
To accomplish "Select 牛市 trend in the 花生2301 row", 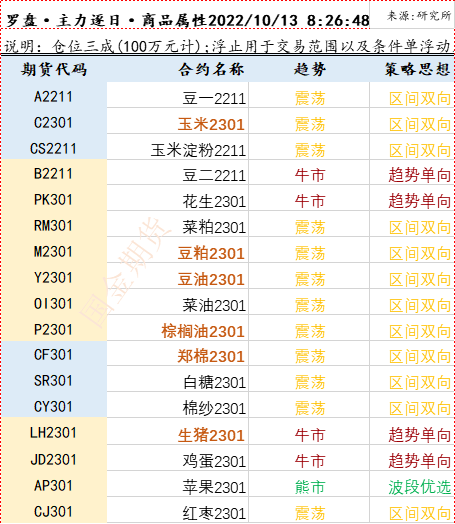I will [310, 202].
